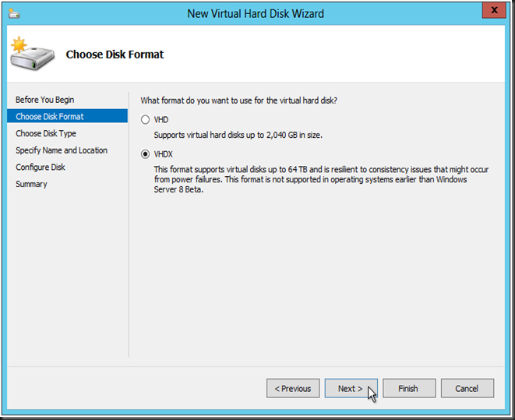Go to the Summary step
Screen dimensions: 515x420
pos(31,184)
